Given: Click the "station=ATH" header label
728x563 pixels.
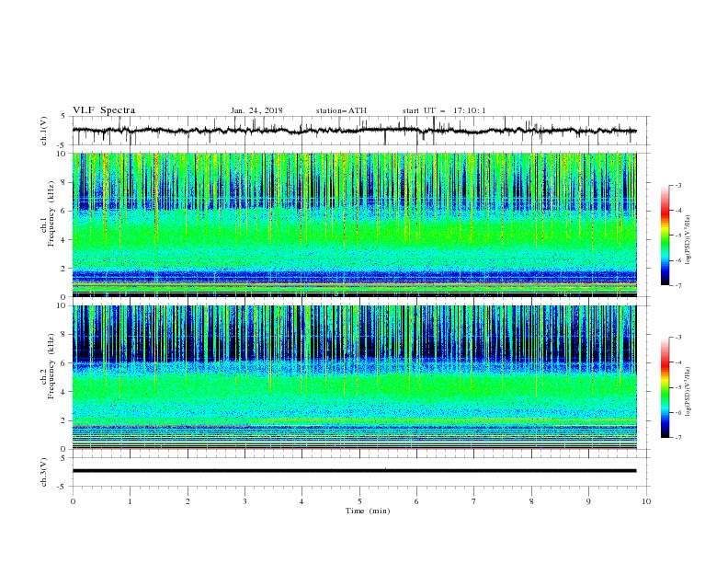Looking at the screenshot, I should click(341, 110).
